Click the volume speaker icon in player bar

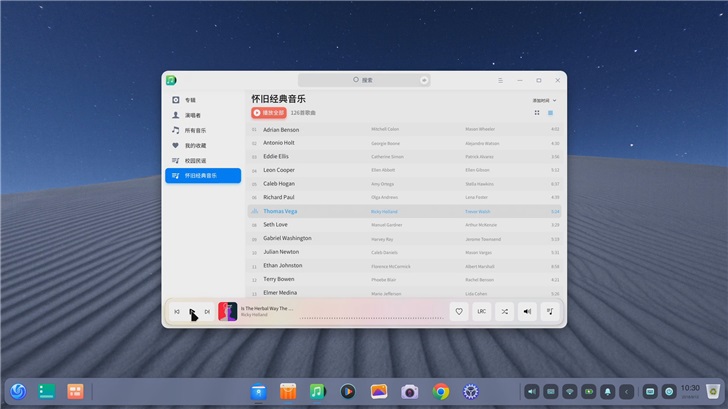tap(527, 312)
